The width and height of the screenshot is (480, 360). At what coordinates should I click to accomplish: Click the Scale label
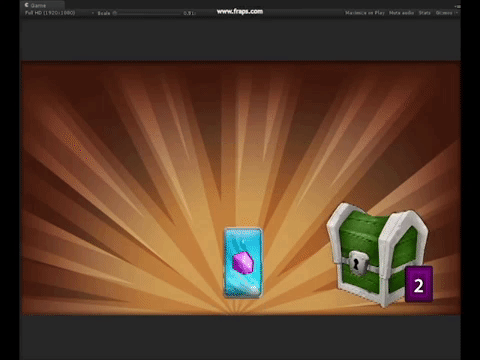[x=104, y=13]
